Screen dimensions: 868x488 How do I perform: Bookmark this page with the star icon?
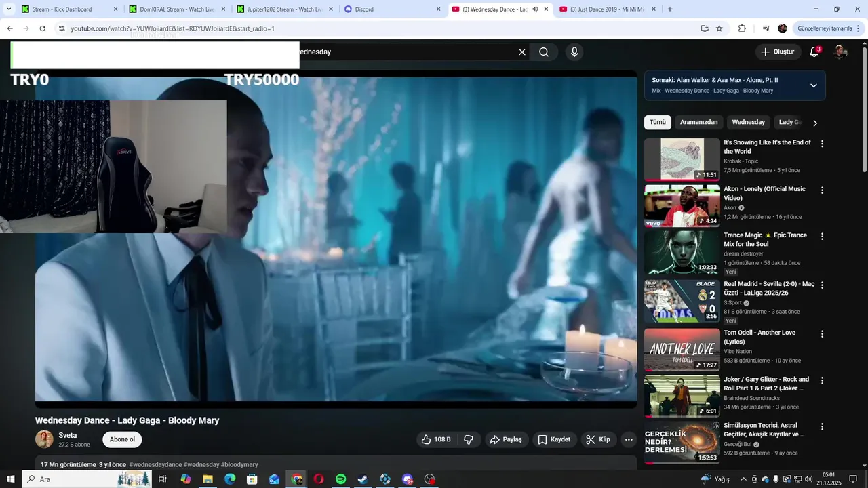pos(719,28)
